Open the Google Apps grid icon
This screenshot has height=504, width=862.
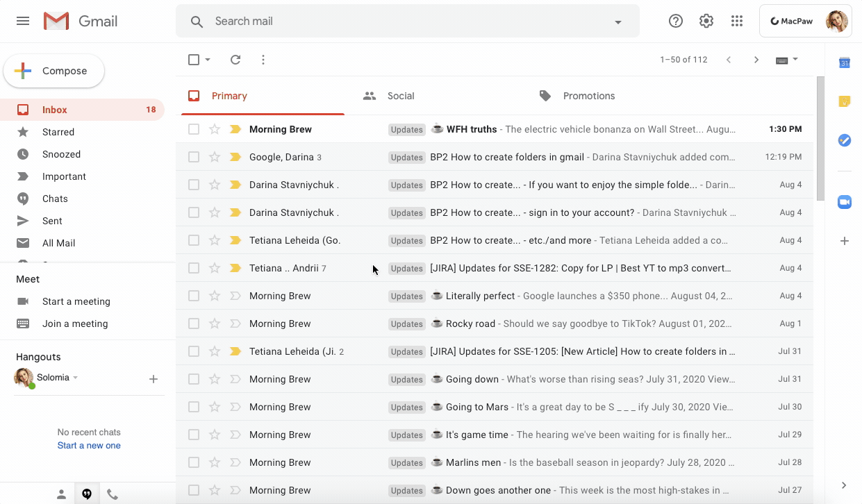[x=736, y=21]
